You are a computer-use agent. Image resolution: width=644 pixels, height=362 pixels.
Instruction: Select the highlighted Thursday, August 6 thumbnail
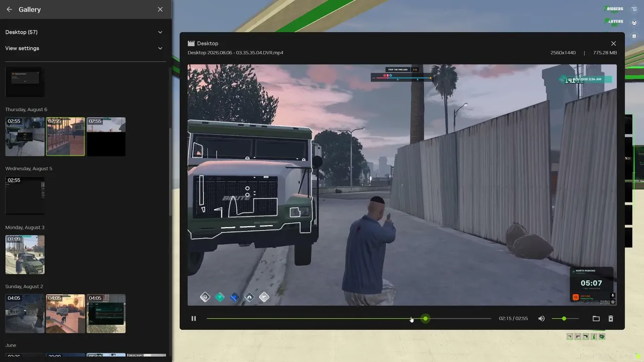65,137
